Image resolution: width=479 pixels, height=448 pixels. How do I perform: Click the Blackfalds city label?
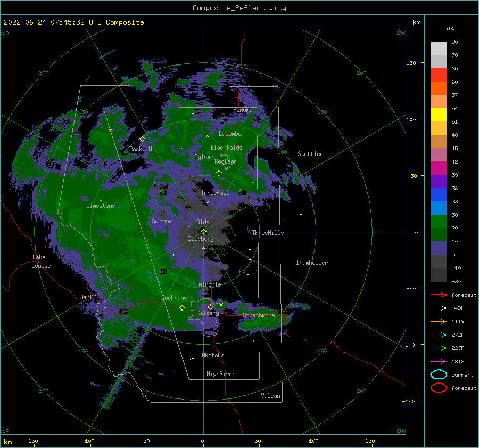pos(226,148)
